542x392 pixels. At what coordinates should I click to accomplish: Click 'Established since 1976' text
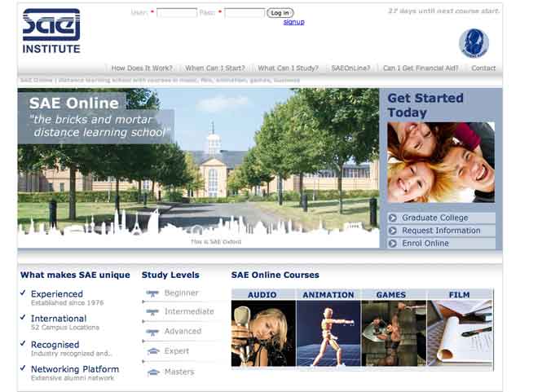tap(68, 303)
